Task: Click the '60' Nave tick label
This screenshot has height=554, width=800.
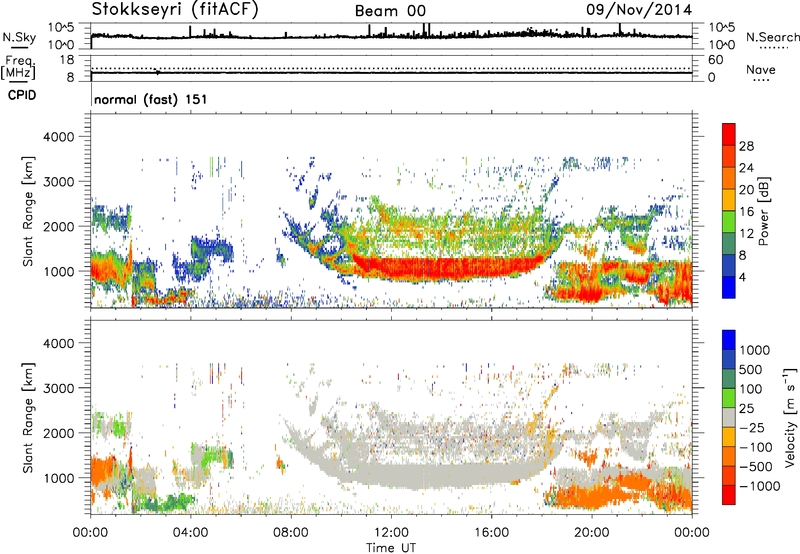Action: (715, 60)
